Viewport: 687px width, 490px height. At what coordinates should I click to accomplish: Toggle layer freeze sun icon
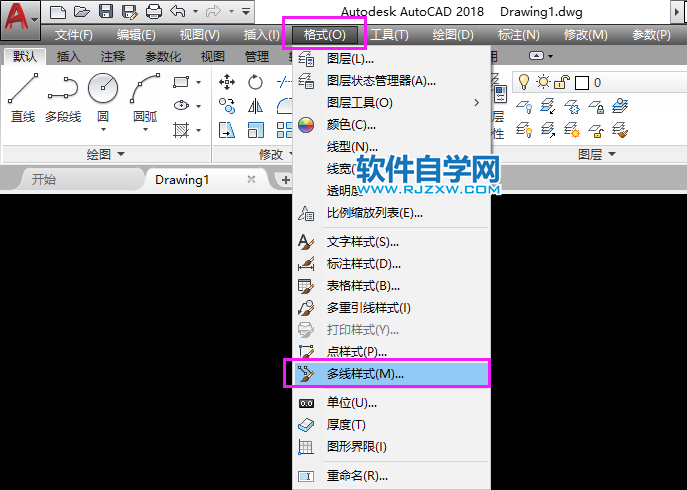[542, 82]
